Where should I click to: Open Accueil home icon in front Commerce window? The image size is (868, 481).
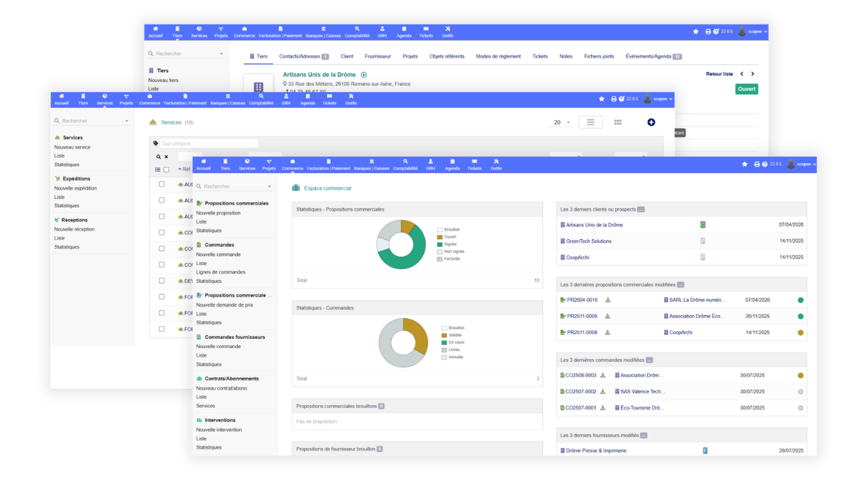pos(203,161)
